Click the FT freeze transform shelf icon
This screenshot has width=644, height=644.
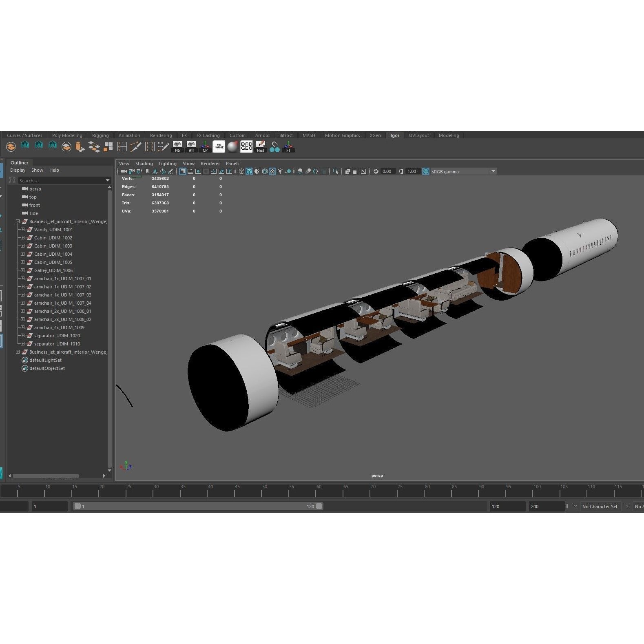point(288,147)
